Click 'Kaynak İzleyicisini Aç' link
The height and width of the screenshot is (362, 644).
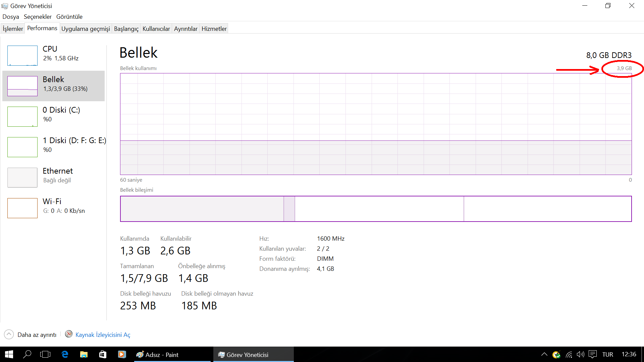click(x=103, y=335)
